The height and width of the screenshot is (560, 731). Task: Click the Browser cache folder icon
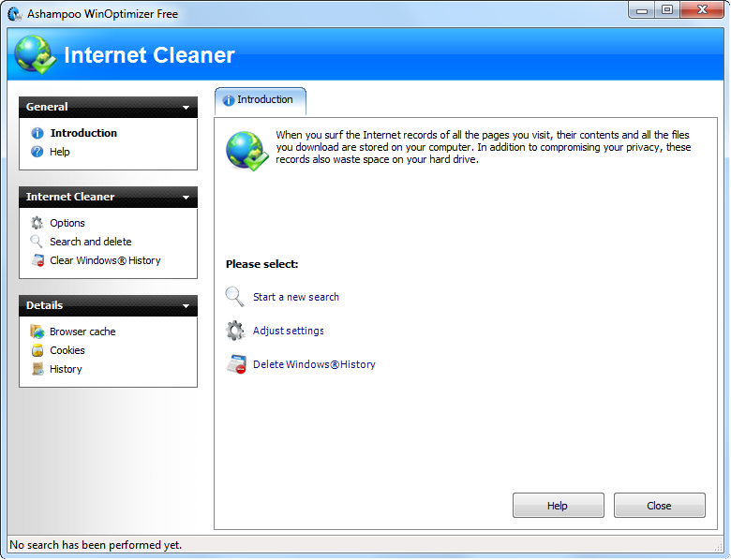click(37, 332)
